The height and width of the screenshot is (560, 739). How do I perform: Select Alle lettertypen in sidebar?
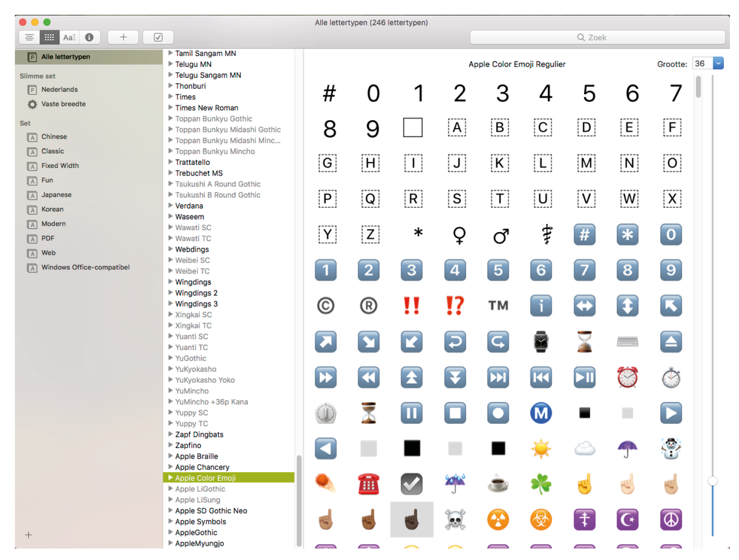(x=89, y=57)
